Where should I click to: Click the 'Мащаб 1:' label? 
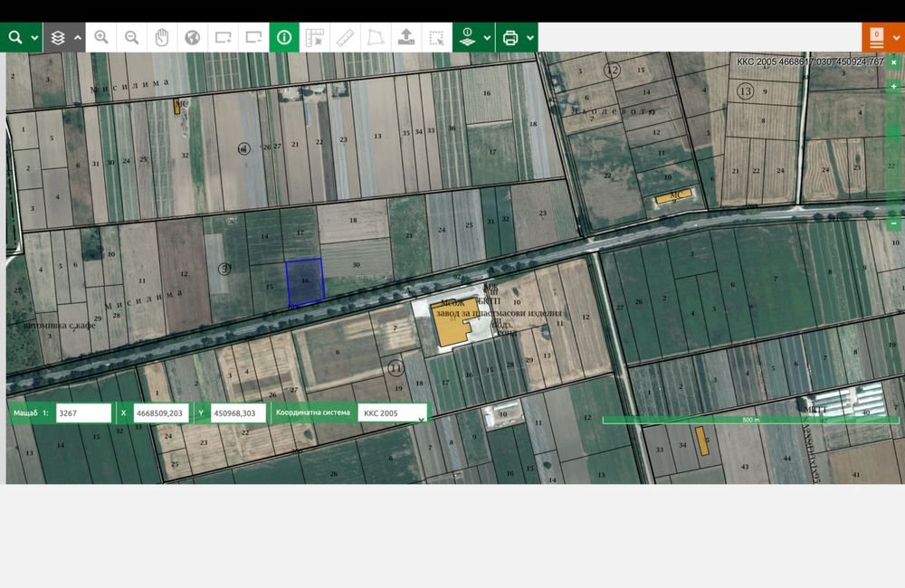[31, 413]
